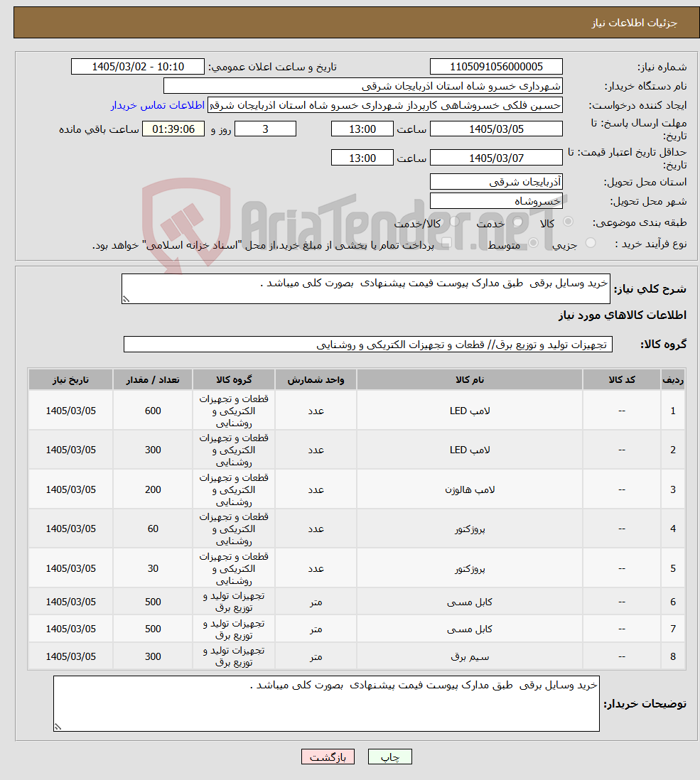Click the کد کالا column header
This screenshot has width=700, height=780.
click(622, 379)
